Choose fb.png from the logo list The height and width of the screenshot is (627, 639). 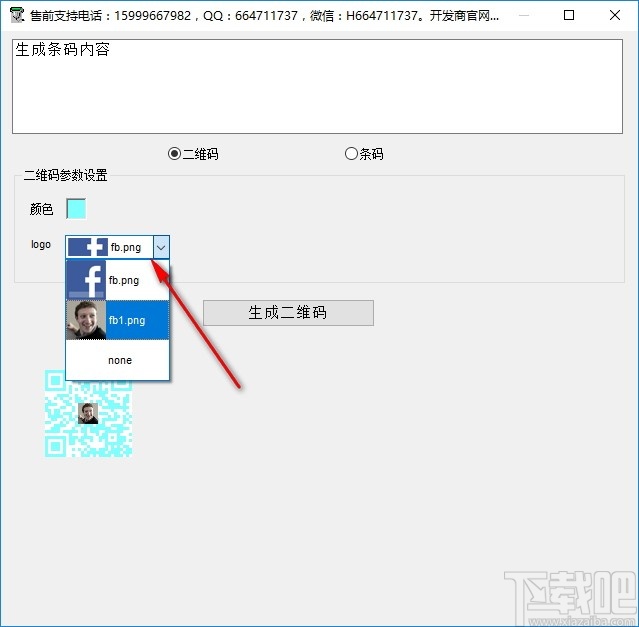[117, 280]
